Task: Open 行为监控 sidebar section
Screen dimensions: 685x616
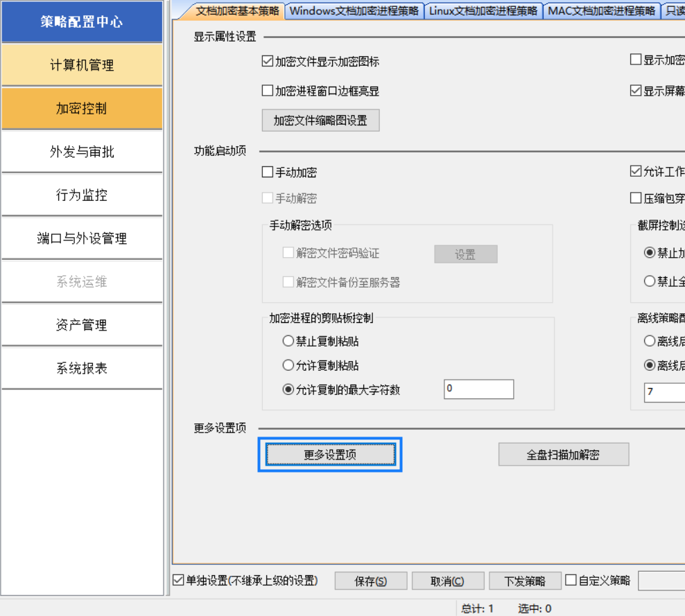Action: pos(82,195)
